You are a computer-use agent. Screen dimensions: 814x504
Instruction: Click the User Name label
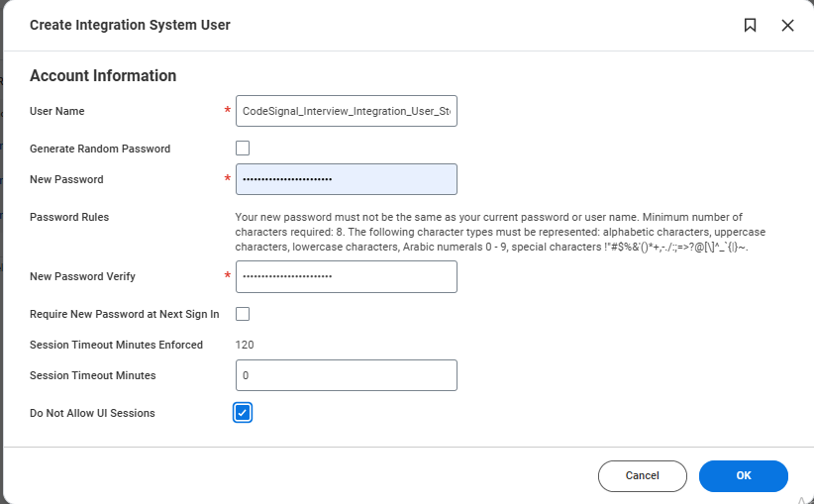point(57,111)
